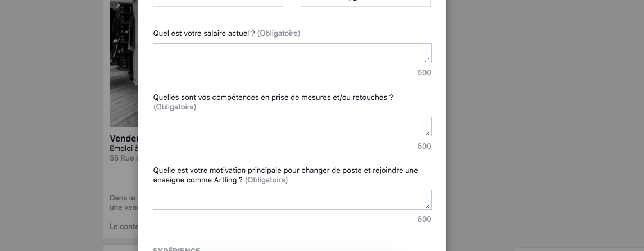The width and height of the screenshot is (644, 251).
Task: Click the 'Vendeu…' job title in background
Action: pyautogui.click(x=124, y=139)
